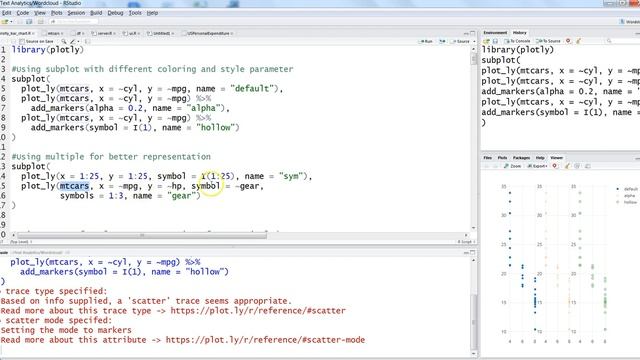Click the Source button in editor toolbar

(x=461, y=41)
